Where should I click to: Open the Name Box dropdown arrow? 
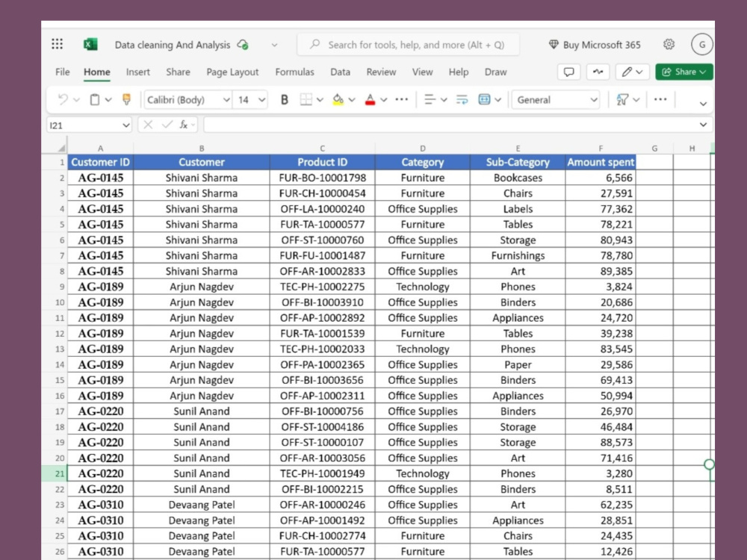click(x=125, y=125)
